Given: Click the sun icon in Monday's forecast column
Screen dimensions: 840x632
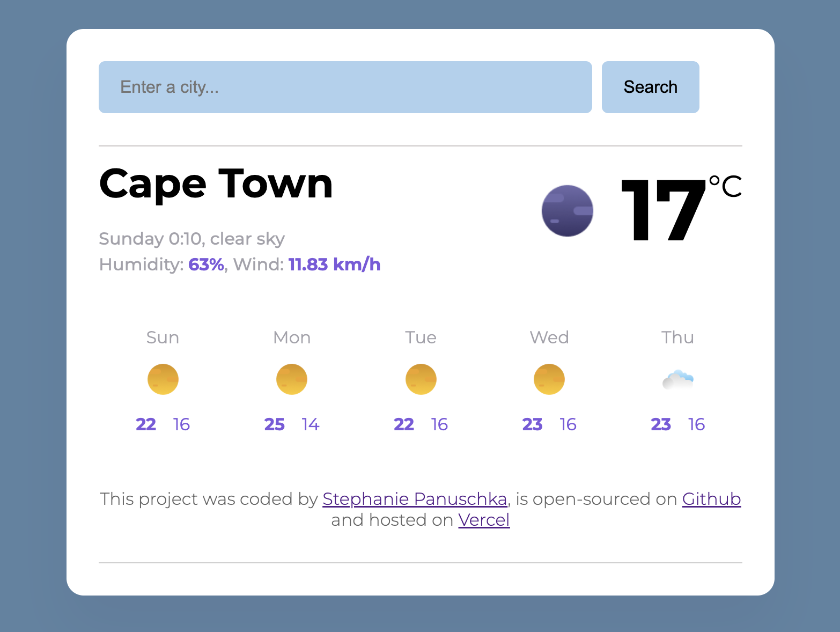Looking at the screenshot, I should (x=291, y=379).
